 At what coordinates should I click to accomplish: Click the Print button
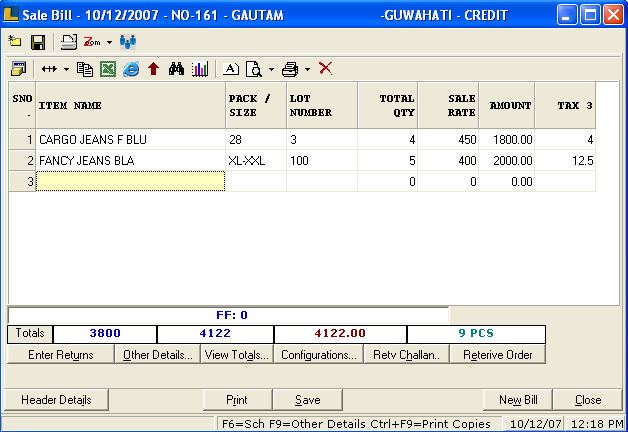tap(237, 400)
